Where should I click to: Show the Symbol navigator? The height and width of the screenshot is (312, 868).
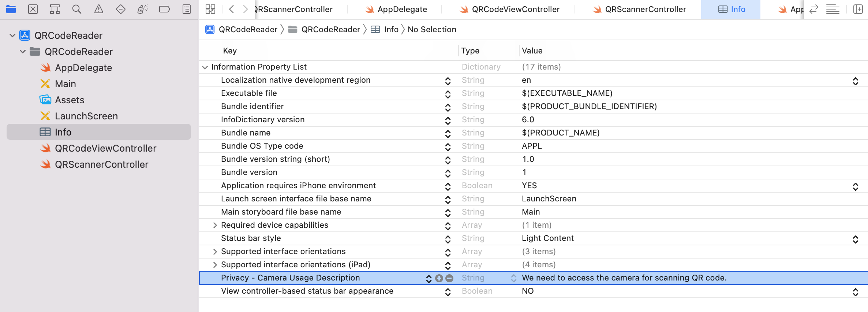coord(55,9)
